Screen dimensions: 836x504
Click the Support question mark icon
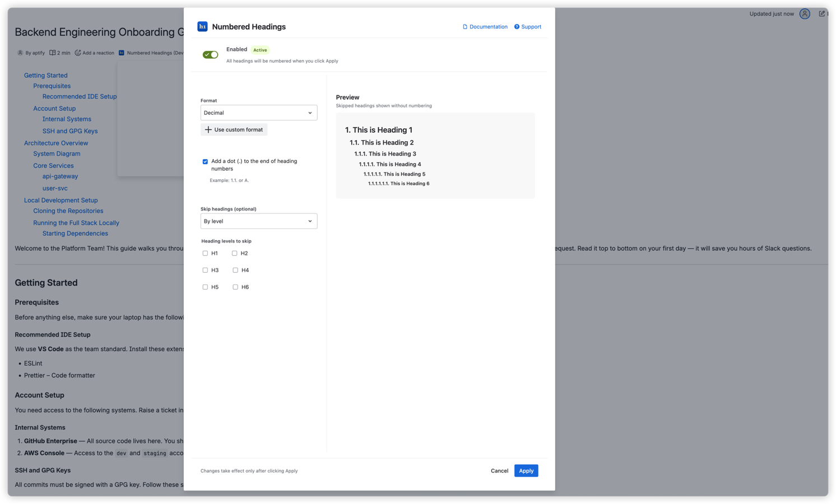(516, 26)
